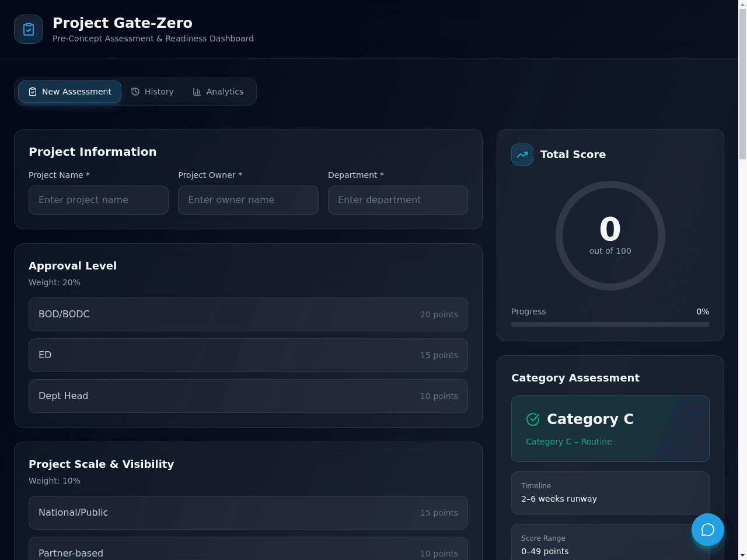The height and width of the screenshot is (560, 747).
Task: Click the circular score gauge showing 0
Action: (610, 236)
